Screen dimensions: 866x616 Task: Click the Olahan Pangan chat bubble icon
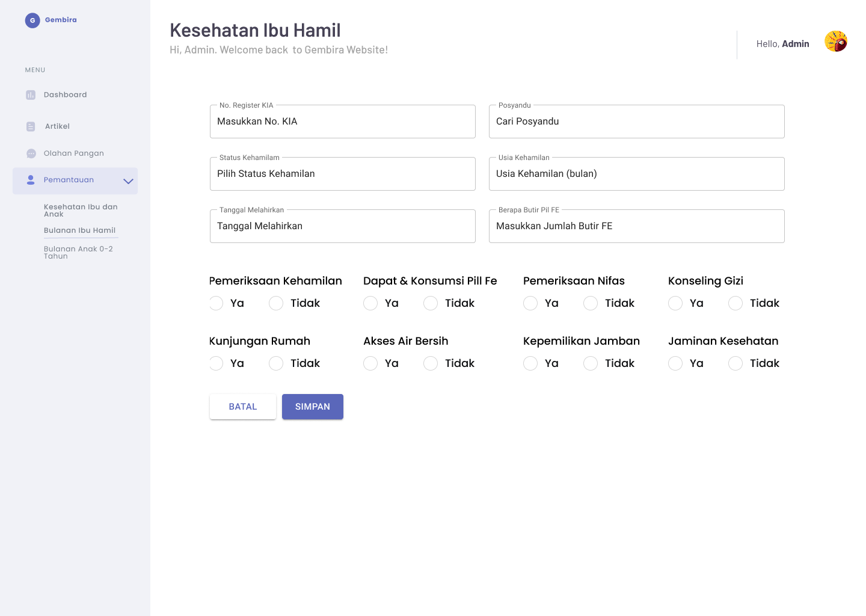coord(31,153)
